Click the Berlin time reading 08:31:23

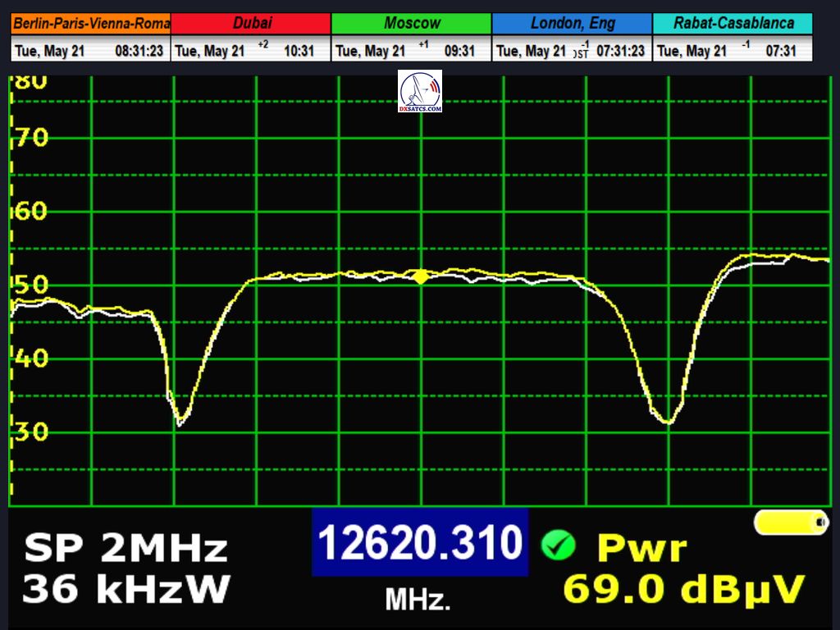tap(139, 51)
